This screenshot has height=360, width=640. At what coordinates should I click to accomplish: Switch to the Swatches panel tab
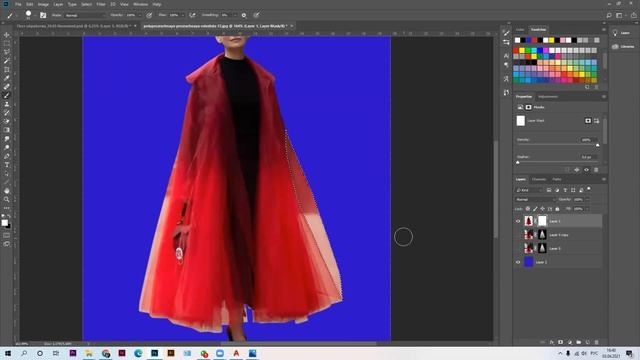538,29
